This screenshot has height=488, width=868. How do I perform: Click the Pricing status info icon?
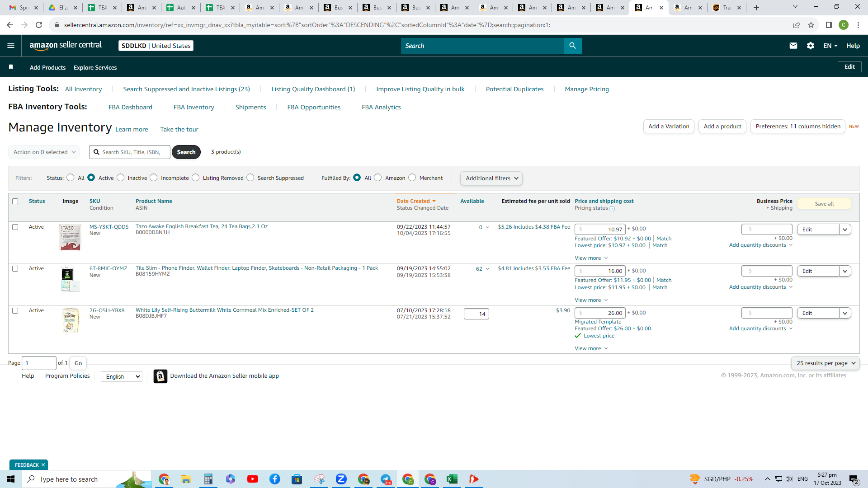[612, 209]
